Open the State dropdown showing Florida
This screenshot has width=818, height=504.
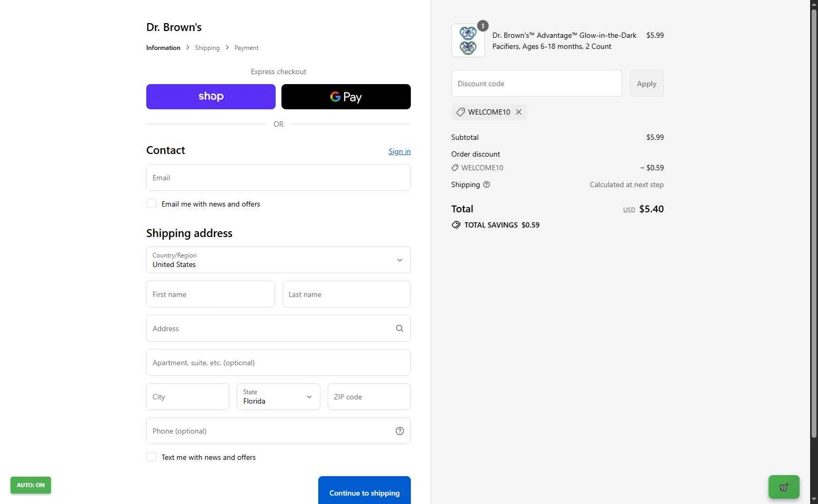[278, 397]
